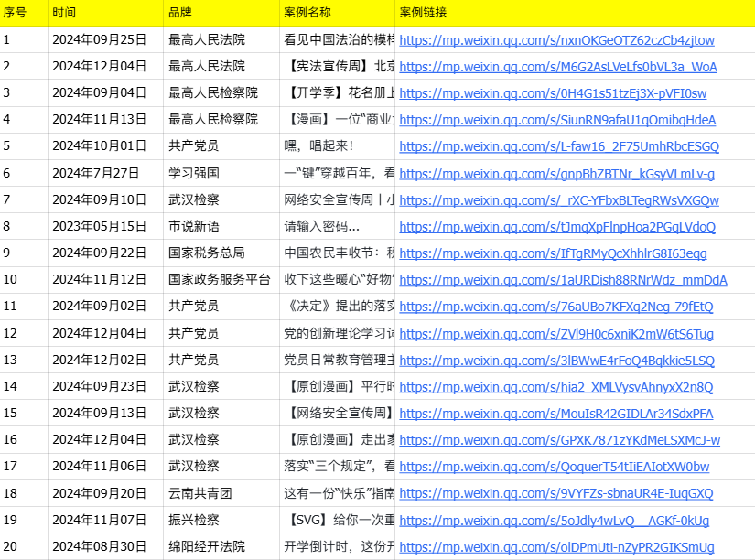The image size is (755, 560).
Task: Select case name starting 看见中国法治的模样
Action: [337, 39]
